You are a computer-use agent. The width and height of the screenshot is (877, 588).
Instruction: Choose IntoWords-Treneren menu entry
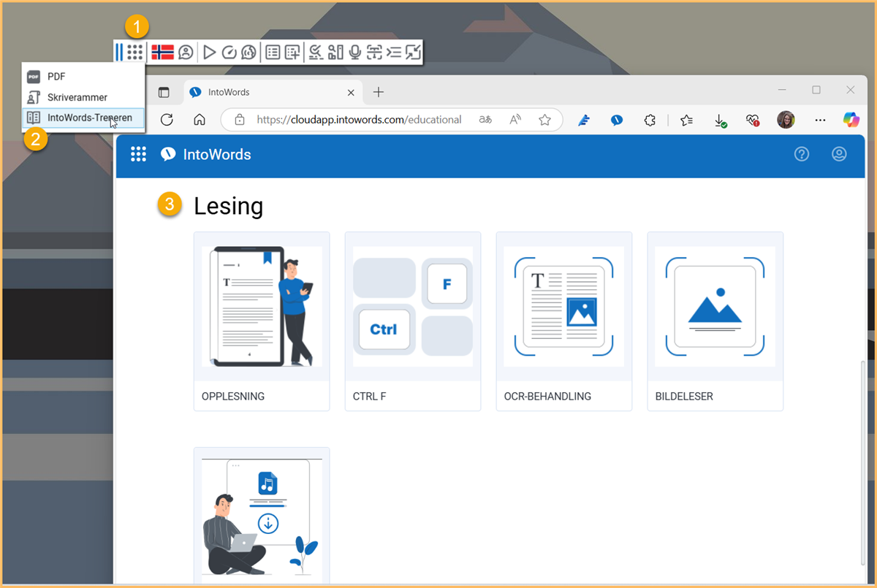[x=83, y=118]
